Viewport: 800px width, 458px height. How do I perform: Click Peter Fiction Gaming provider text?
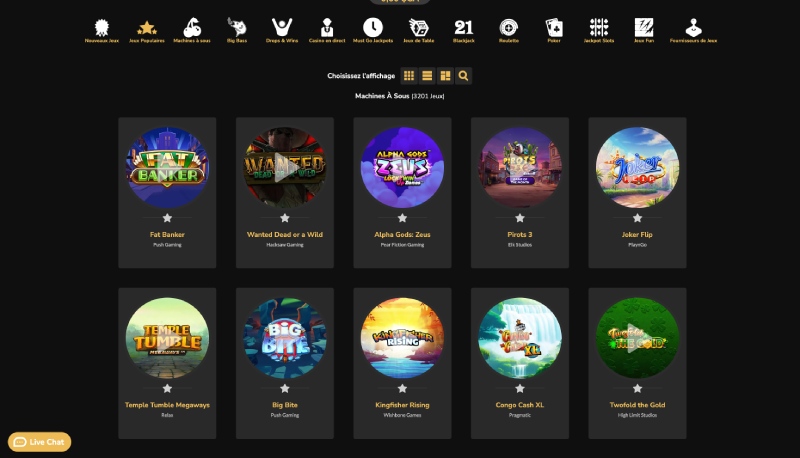[403, 245]
